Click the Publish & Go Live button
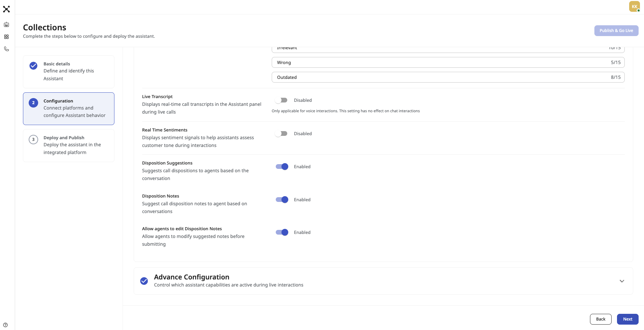644x330 pixels. [616, 31]
